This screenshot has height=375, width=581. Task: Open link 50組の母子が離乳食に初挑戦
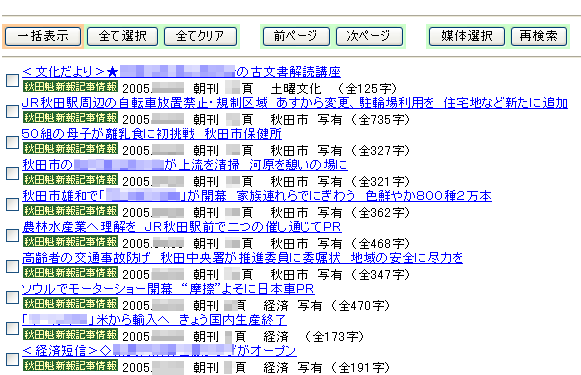pyautogui.click(x=152, y=134)
